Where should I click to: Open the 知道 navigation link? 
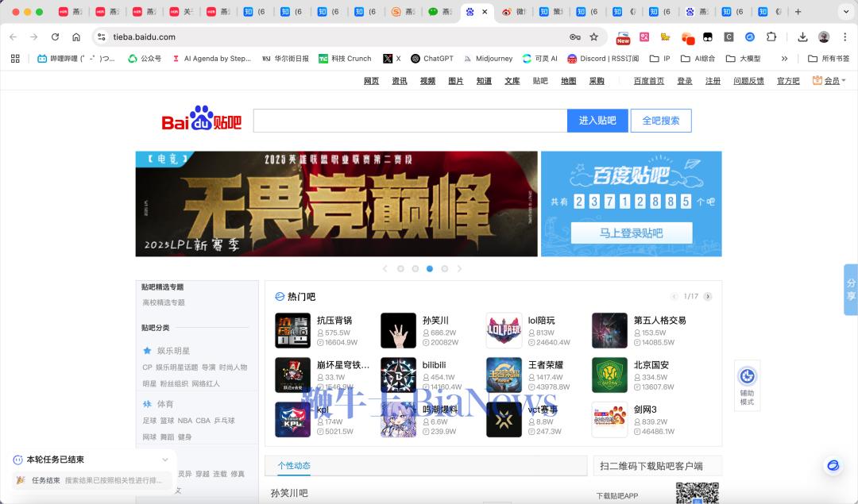click(484, 81)
